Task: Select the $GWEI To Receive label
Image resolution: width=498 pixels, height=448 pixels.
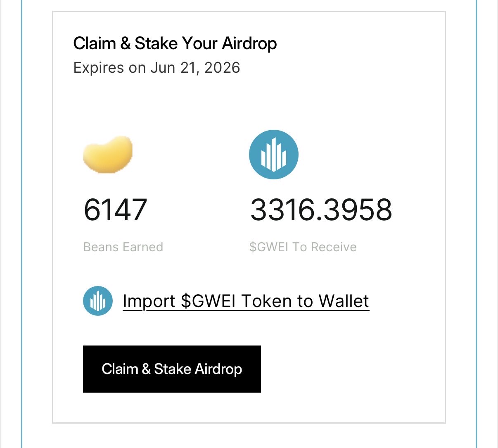Action: click(x=303, y=247)
